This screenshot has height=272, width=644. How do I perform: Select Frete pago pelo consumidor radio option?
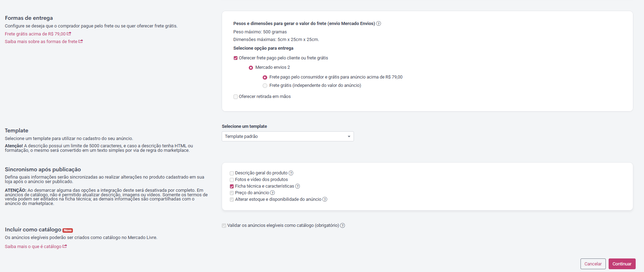pos(265,77)
